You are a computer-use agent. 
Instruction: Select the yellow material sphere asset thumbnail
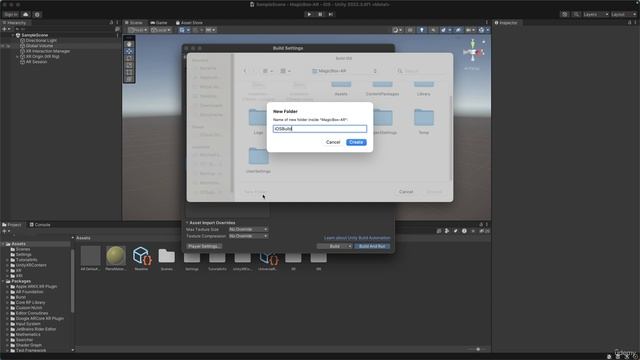pos(116,256)
